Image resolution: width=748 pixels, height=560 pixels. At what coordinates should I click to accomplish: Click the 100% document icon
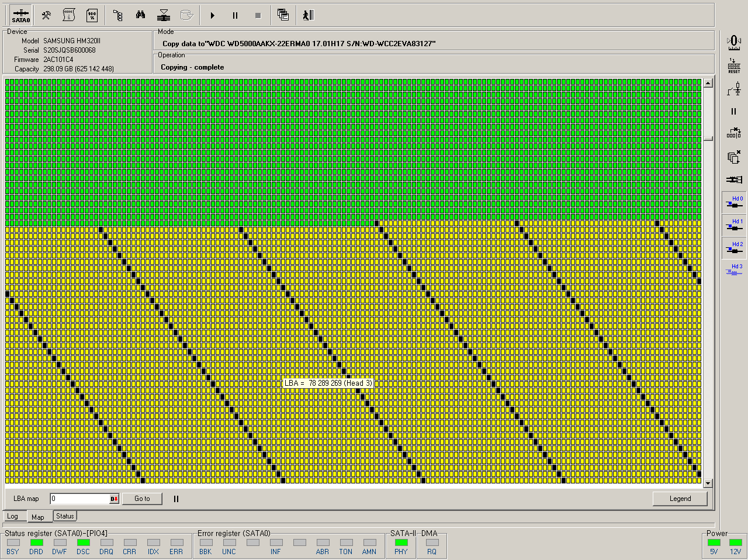[x=92, y=15]
